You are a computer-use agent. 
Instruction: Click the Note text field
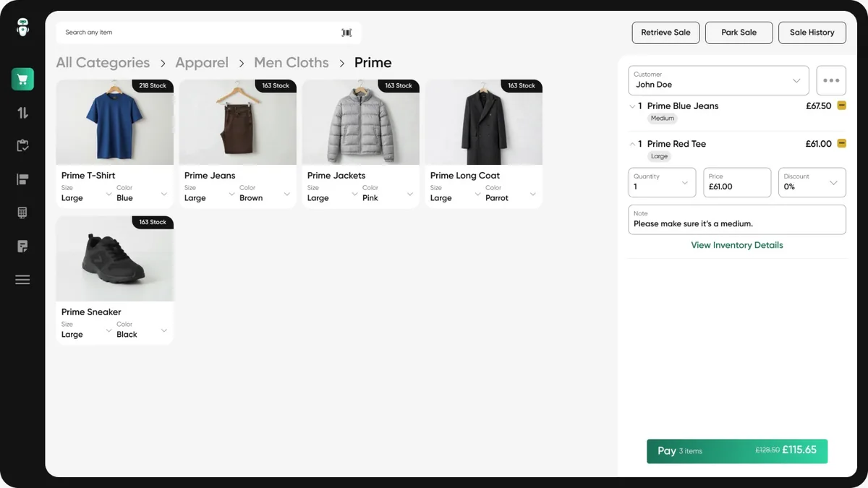(x=737, y=220)
